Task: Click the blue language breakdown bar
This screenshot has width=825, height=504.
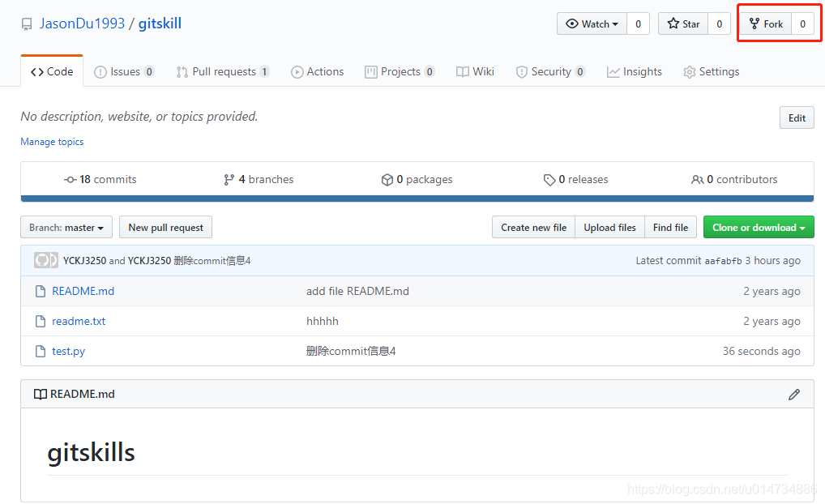Action: tap(417, 199)
